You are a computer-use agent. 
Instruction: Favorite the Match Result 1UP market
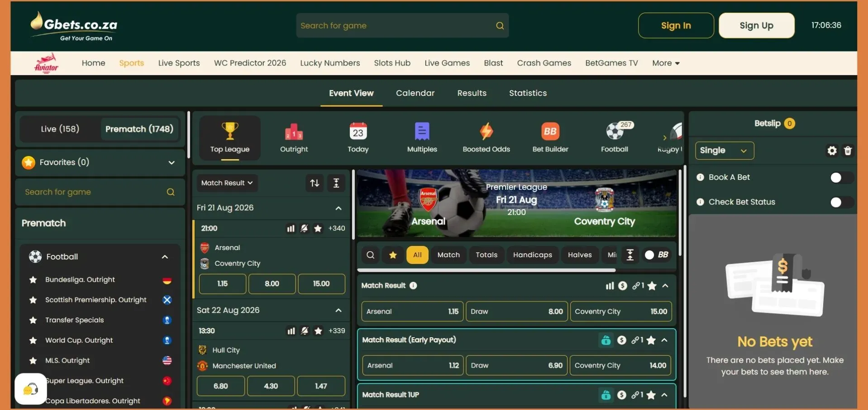click(x=651, y=395)
